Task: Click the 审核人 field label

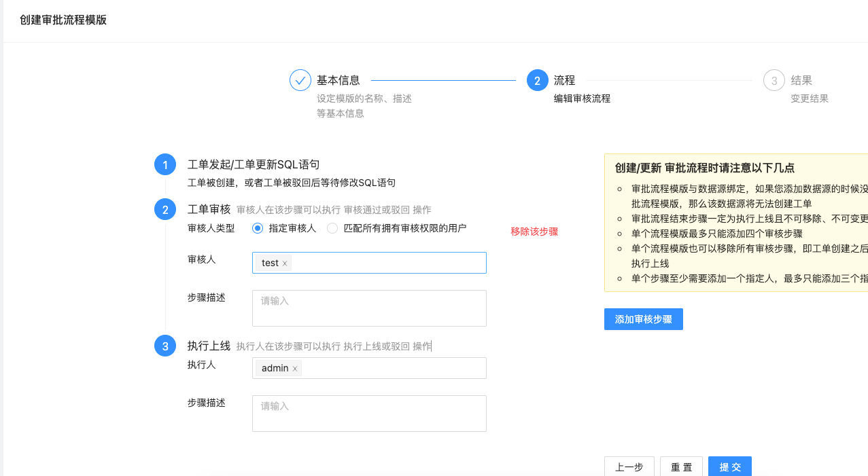Action: (202, 259)
